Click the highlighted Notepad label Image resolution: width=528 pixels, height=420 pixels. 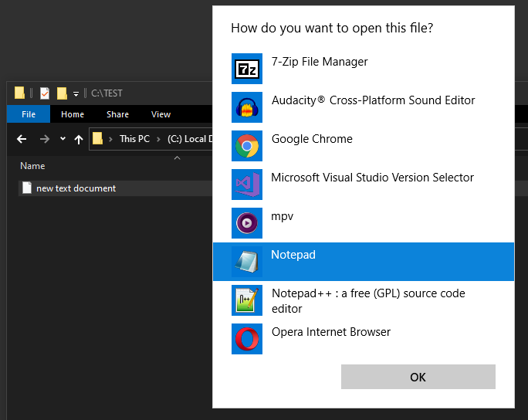pos(293,255)
